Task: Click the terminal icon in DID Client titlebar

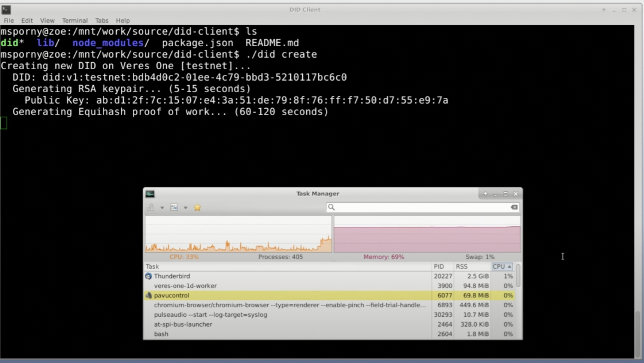Action: (x=6, y=10)
